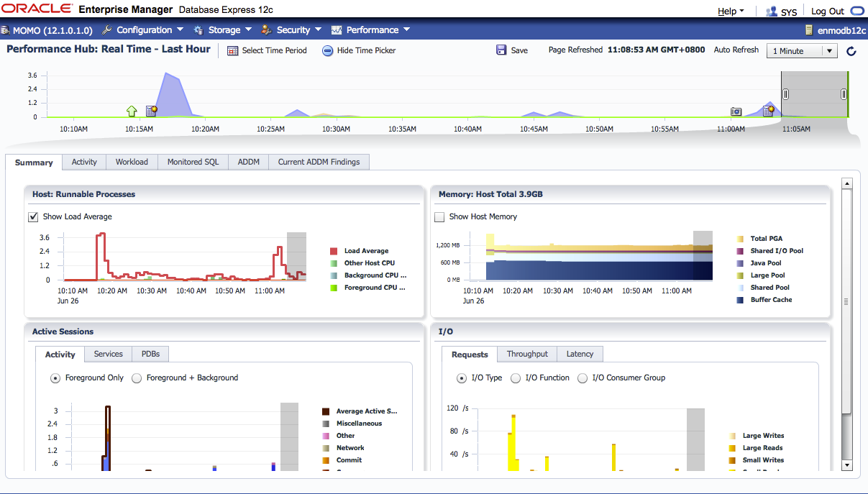
Task: Click the Load Average red legend swatch
Action: (x=334, y=252)
